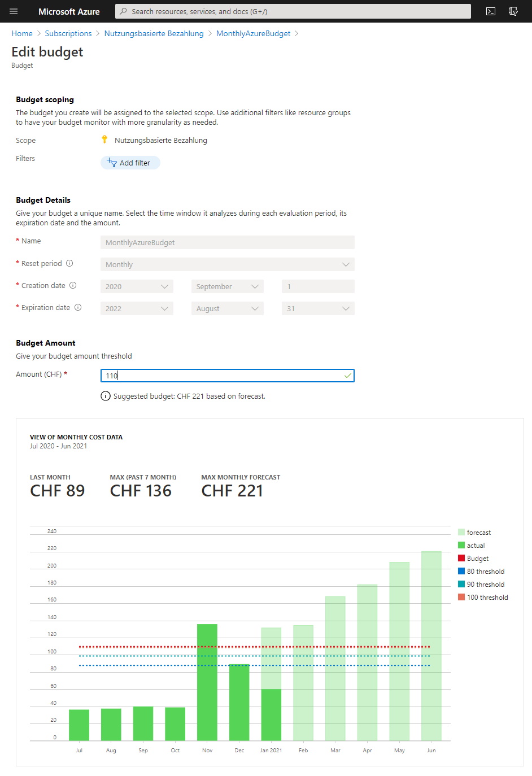Image resolution: width=532 pixels, height=776 pixels.
Task: Click the Feb forecast bar
Action: 303,683
